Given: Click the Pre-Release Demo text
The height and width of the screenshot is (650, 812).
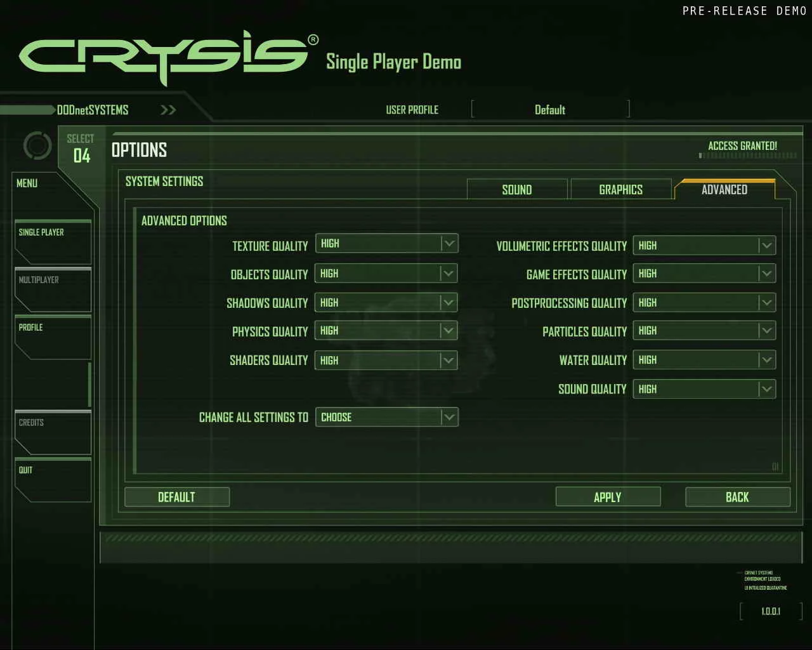Looking at the screenshot, I should 744,11.
